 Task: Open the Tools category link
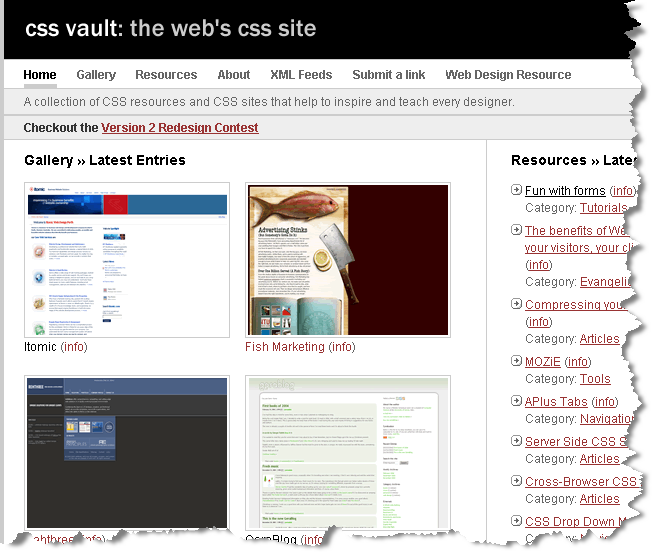[595, 379]
